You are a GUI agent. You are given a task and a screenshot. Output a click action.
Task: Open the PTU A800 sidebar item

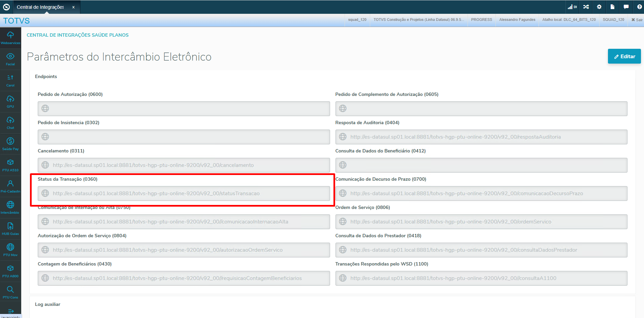(10, 271)
